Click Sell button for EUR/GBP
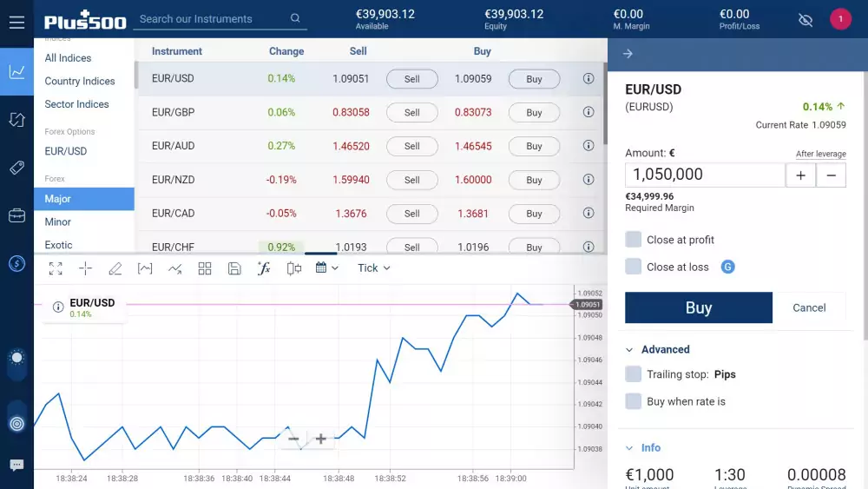 [411, 112]
